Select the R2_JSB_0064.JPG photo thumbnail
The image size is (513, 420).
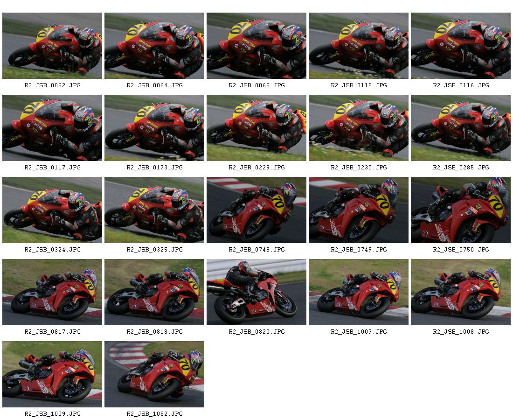tap(154, 46)
